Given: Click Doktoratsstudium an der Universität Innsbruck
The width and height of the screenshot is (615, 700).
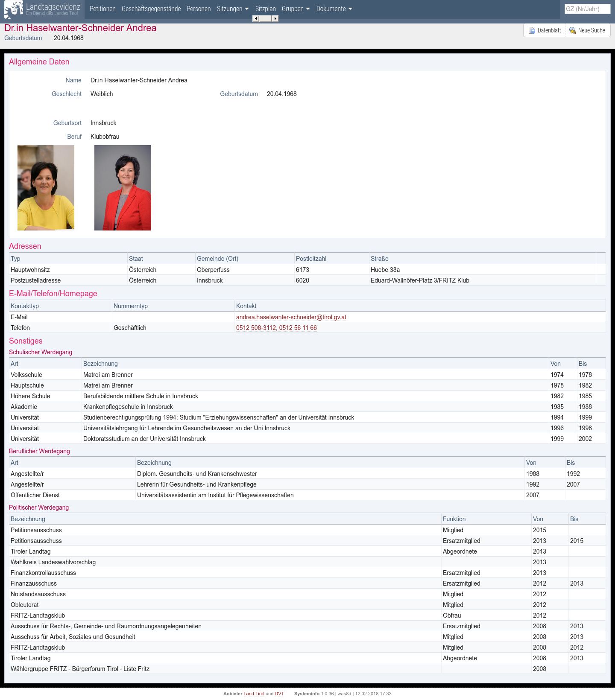Looking at the screenshot, I should coord(144,439).
